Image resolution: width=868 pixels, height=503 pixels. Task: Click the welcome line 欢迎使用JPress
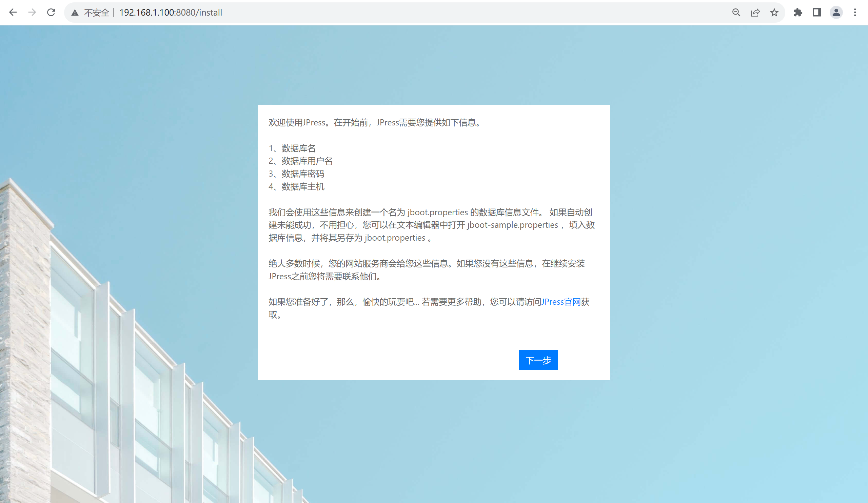(375, 123)
